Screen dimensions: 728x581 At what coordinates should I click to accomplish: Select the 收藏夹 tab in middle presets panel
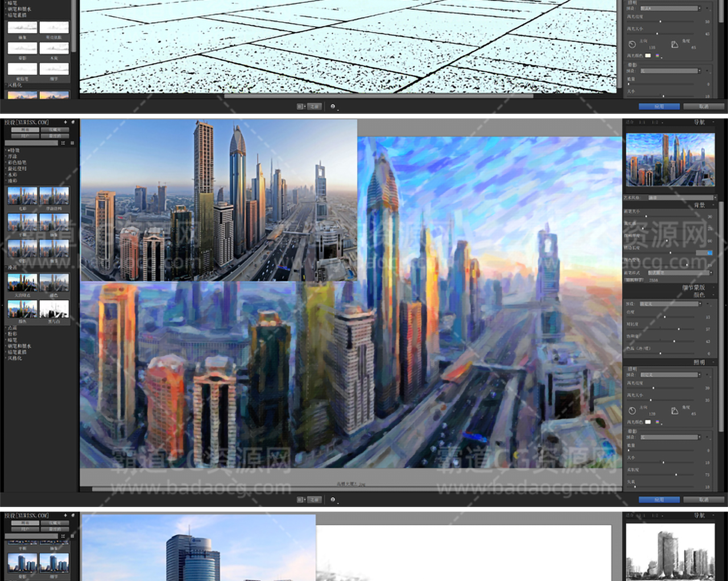click(x=55, y=130)
